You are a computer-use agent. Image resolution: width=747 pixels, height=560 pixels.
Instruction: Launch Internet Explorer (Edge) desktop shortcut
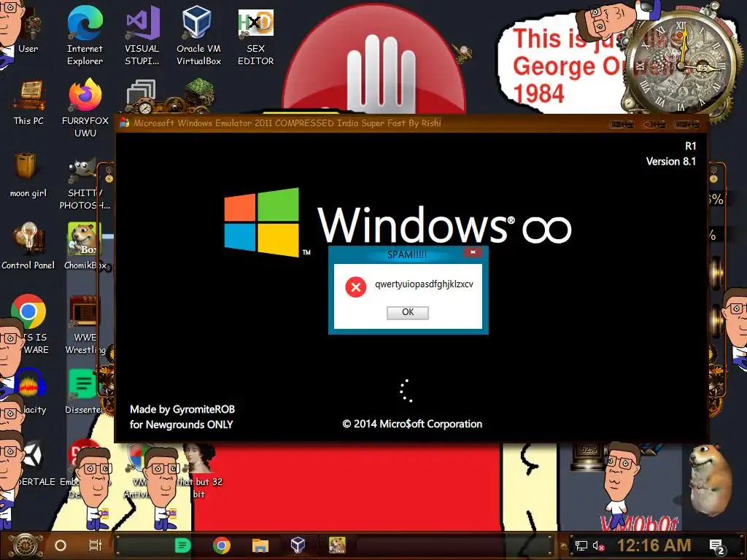[85, 36]
